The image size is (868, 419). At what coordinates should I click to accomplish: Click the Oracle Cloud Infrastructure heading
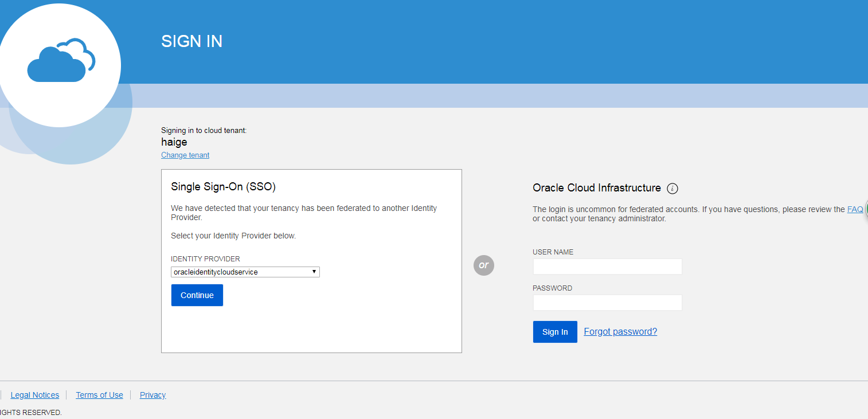point(597,188)
